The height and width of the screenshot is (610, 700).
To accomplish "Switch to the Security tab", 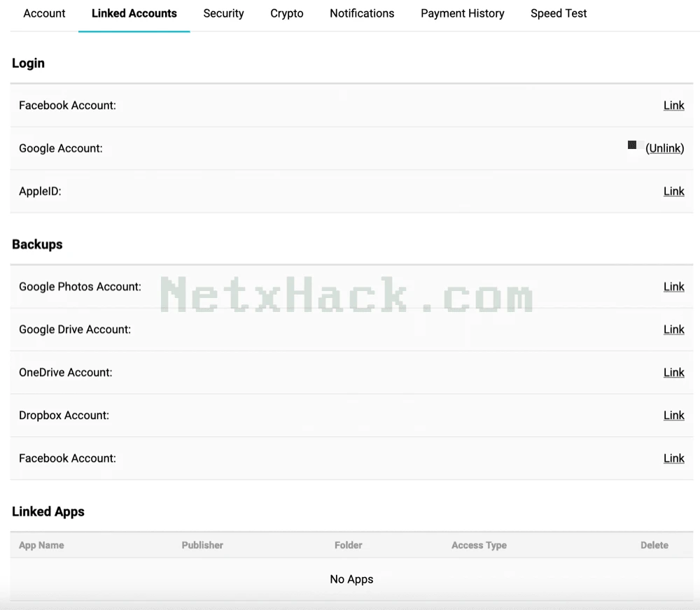I will click(223, 13).
